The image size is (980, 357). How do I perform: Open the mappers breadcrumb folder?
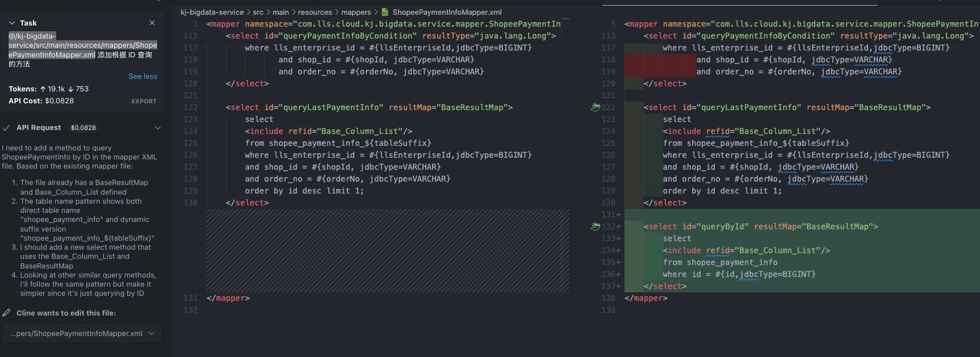(x=356, y=12)
